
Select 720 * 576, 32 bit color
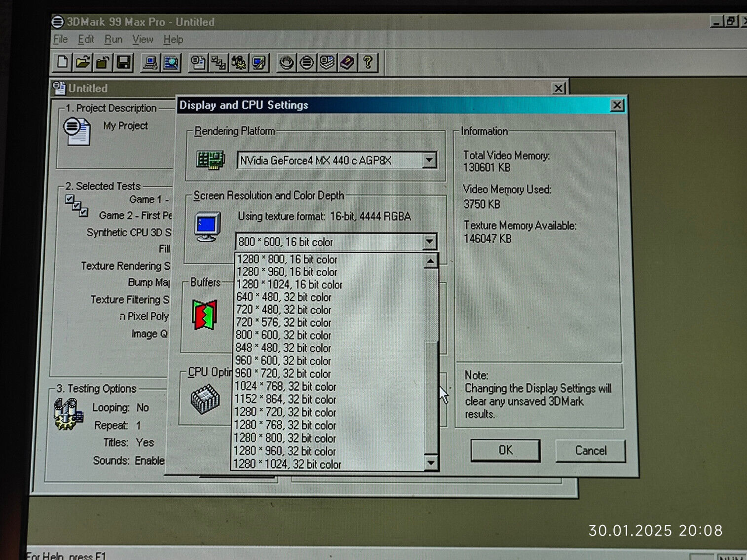tap(329, 323)
